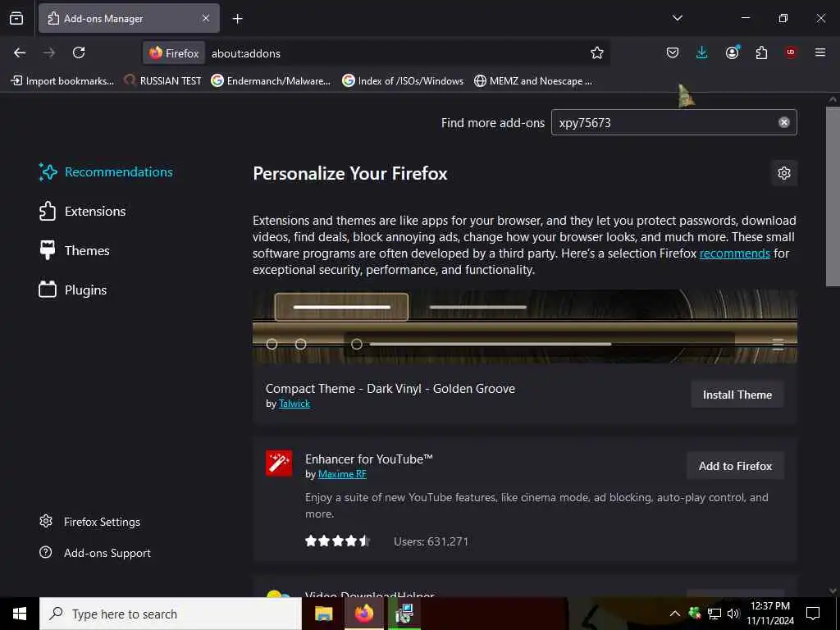Close the Add-ons Manager tab
Screen dimensions: 840x630
point(206,18)
